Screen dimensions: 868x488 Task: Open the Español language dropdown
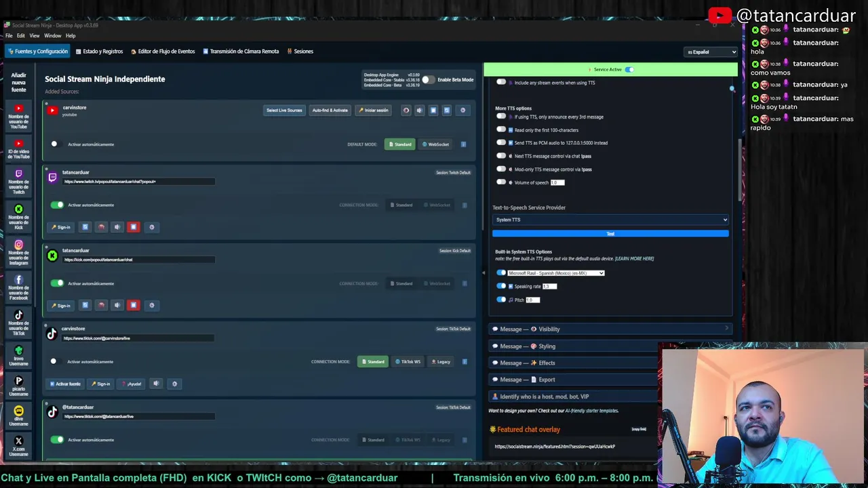coord(711,52)
